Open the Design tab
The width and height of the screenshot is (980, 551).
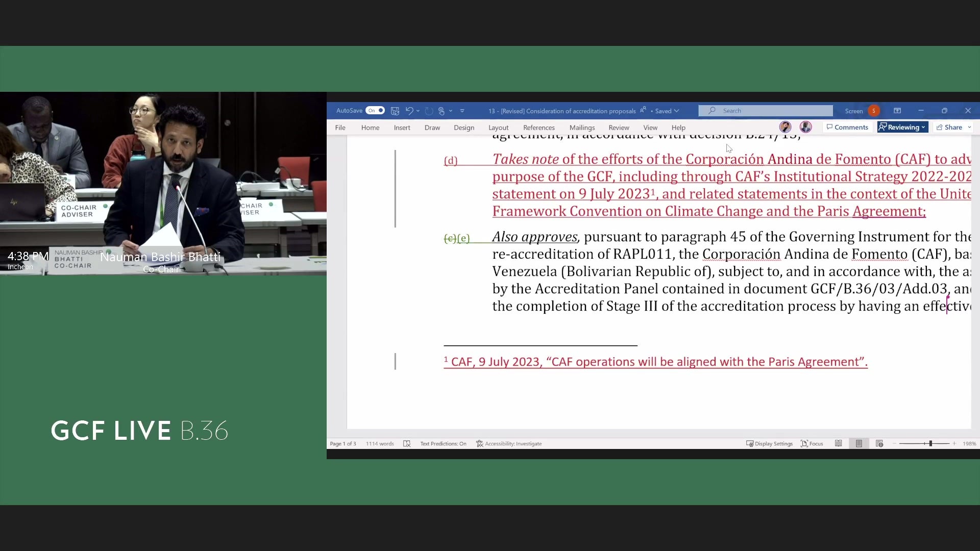tap(464, 128)
